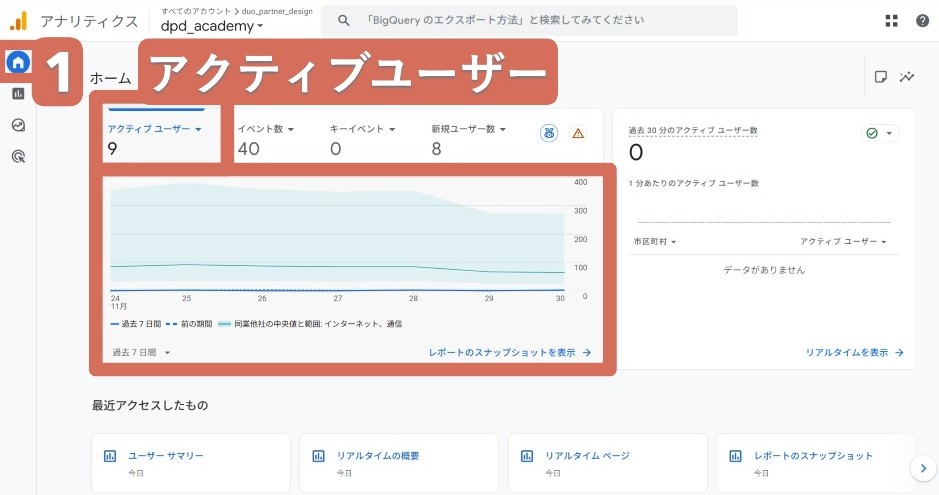The image size is (939, 495).
Task: Open the Home icon in sidebar
Action: (18, 62)
